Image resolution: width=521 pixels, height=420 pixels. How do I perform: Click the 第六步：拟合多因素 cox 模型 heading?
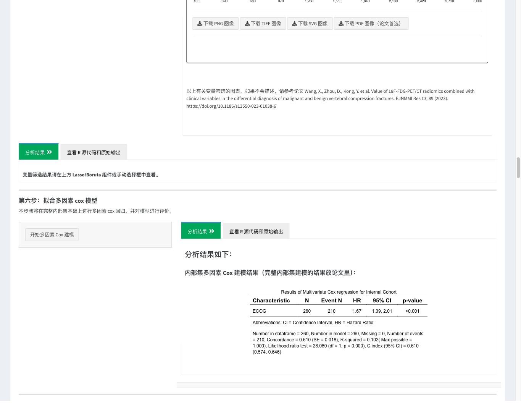pos(58,200)
